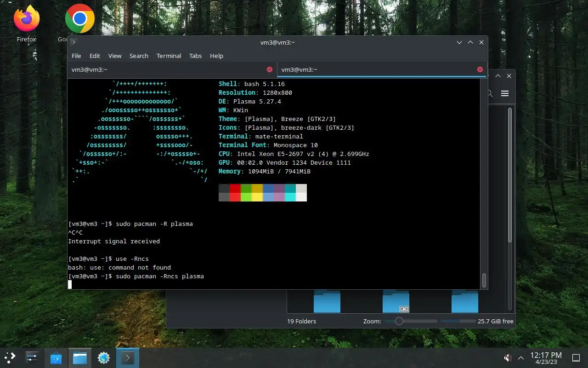Select the active second vm3@vm3:~ tab

382,69
